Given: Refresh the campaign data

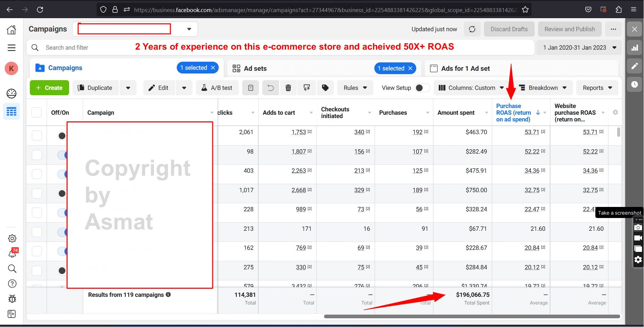Looking at the screenshot, I should pos(472,29).
